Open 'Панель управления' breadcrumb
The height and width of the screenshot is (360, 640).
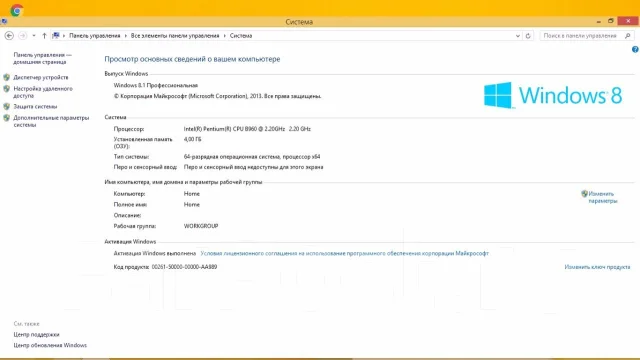tap(95, 36)
